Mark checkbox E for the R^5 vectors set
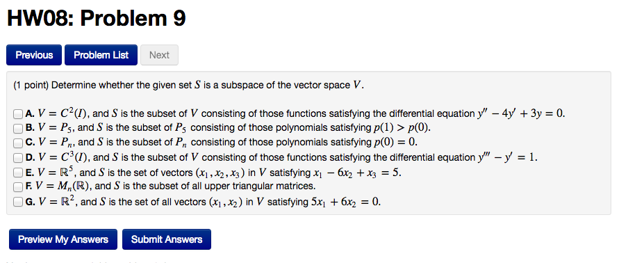The width and height of the screenshot is (644, 263). tap(17, 172)
